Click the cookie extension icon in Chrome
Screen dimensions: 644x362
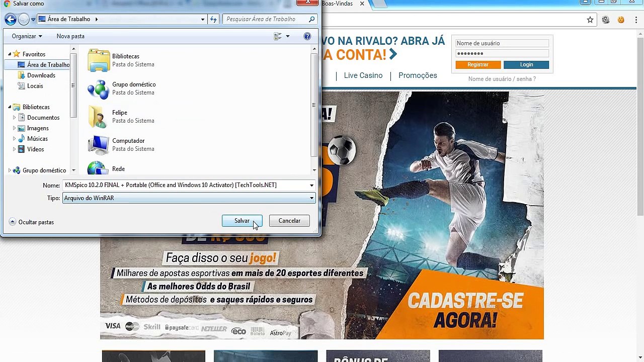(621, 20)
